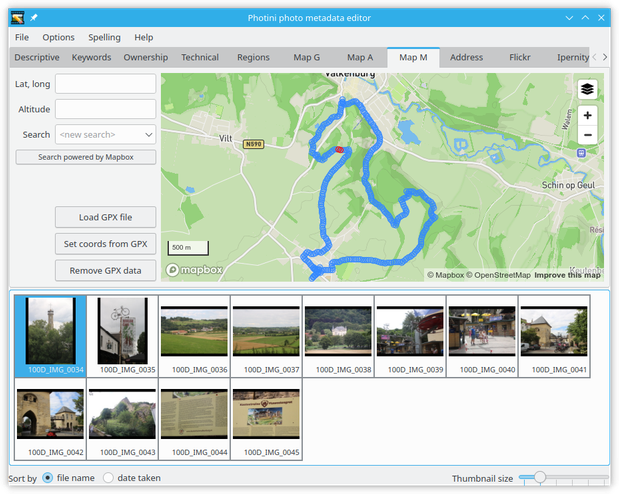The width and height of the screenshot is (619, 494).
Task: Switch to the Ipernity tab
Action: pyautogui.click(x=572, y=58)
